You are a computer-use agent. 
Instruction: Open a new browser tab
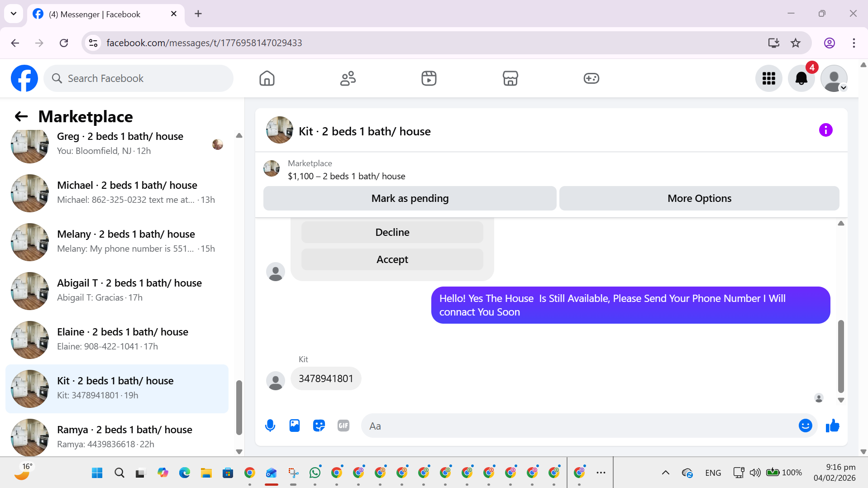tap(198, 14)
